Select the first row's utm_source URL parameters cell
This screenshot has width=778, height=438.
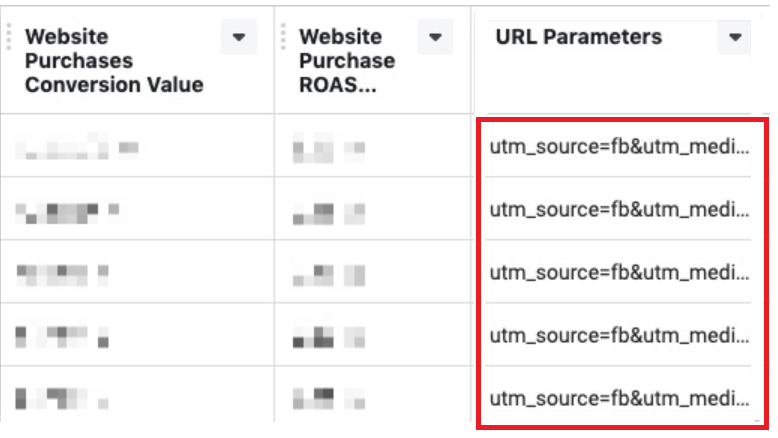(619, 147)
